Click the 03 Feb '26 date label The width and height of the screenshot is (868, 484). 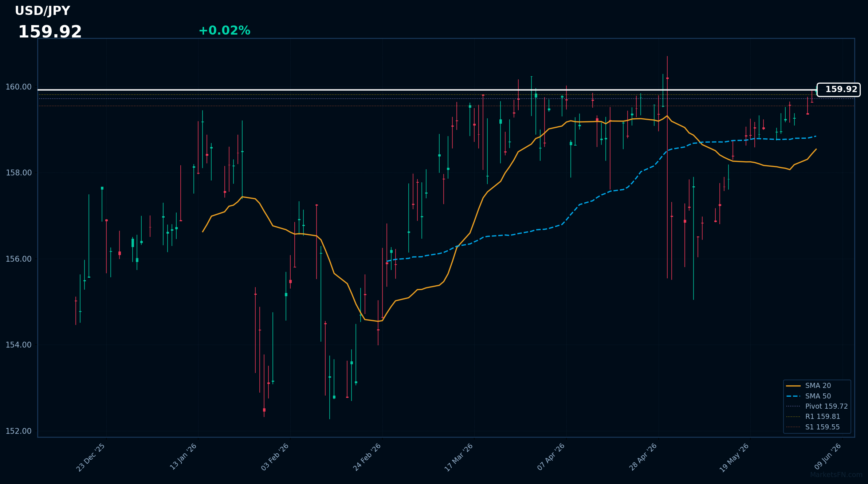[275, 457]
